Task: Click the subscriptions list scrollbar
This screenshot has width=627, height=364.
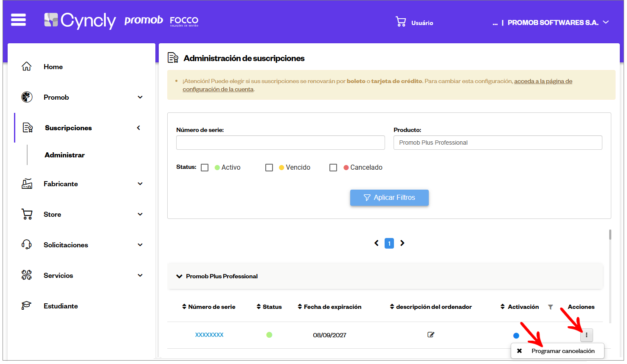Action: (x=610, y=235)
